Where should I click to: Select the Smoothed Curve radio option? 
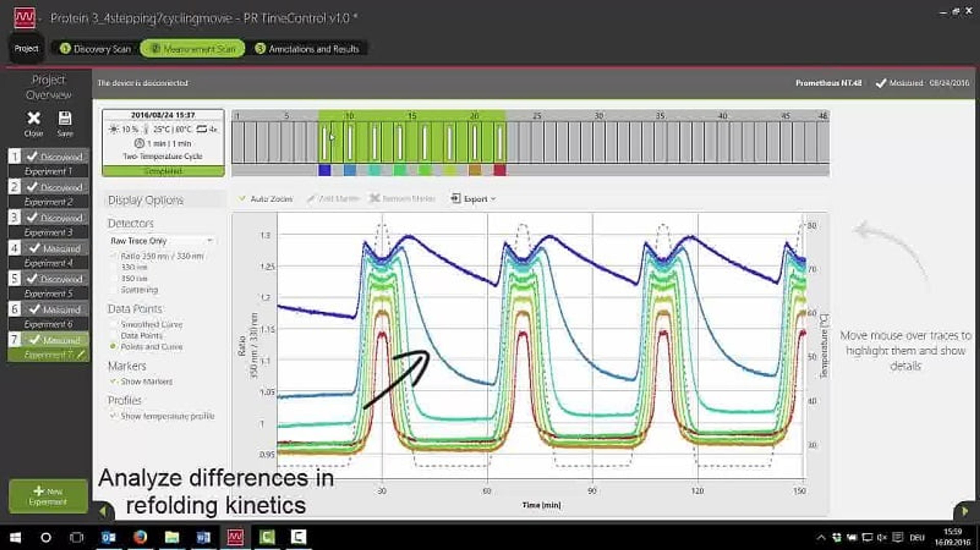[113, 324]
